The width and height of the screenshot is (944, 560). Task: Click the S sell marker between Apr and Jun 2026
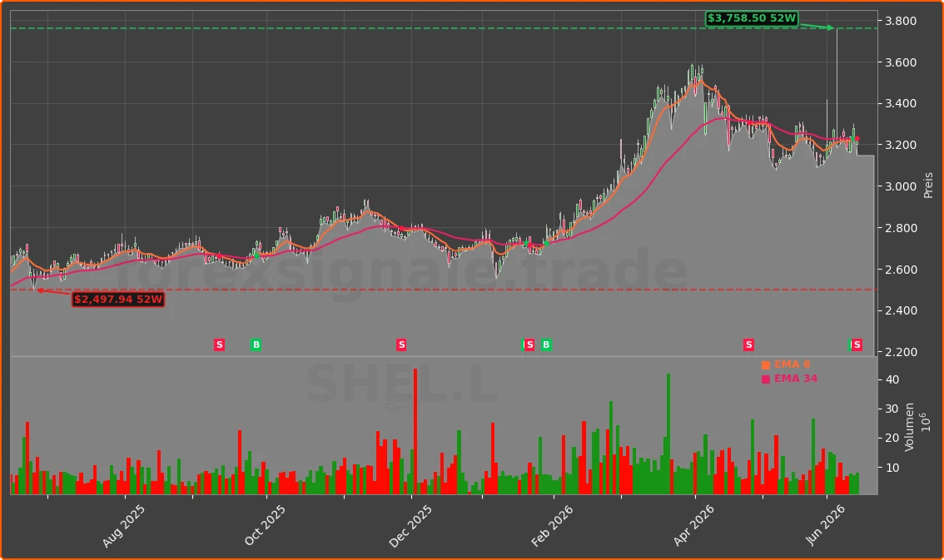[x=748, y=344]
